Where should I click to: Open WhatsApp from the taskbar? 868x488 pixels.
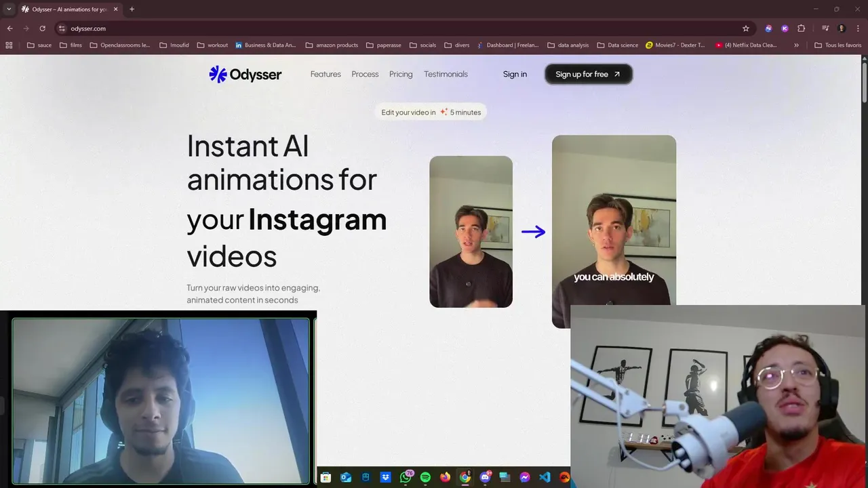(406, 477)
